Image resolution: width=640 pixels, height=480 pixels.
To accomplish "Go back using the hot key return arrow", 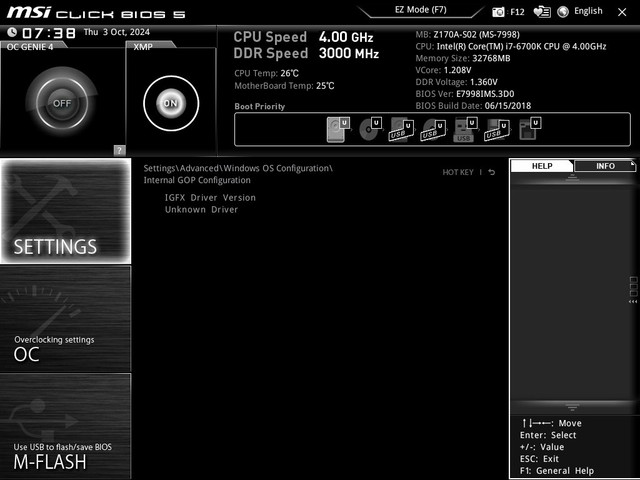I will (x=492, y=172).
